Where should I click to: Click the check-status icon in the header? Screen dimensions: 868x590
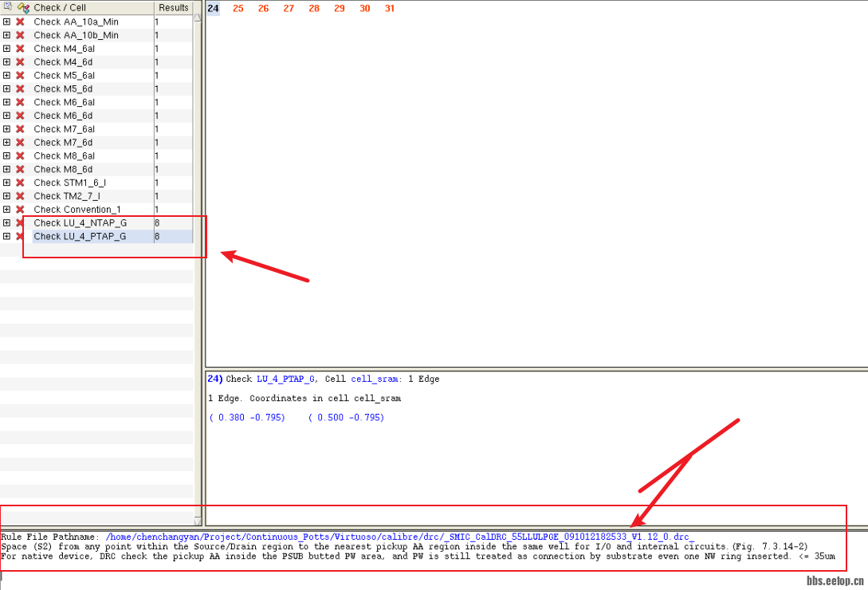click(23, 8)
